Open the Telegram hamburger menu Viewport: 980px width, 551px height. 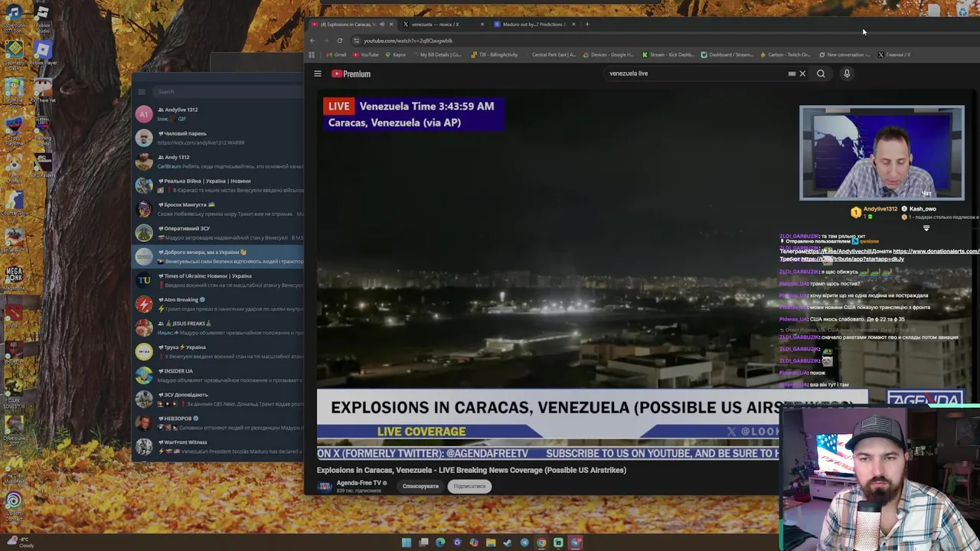tap(142, 92)
